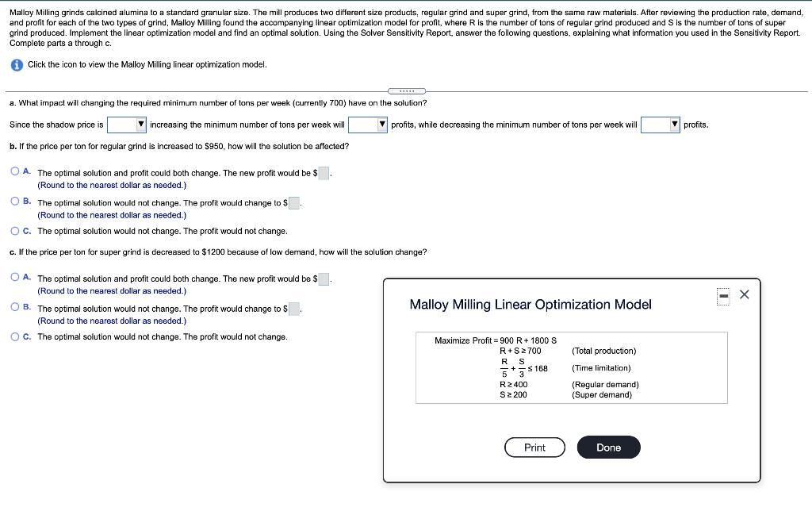The image size is (812, 511).
Task: Close the Malloy Milling model window
Action: click(x=744, y=294)
